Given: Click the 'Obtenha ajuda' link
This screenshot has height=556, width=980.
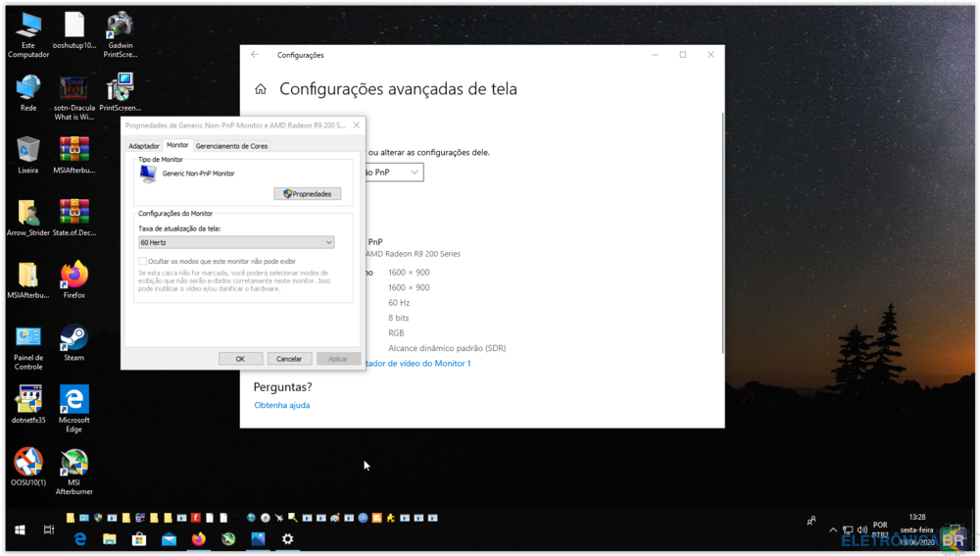Looking at the screenshot, I should click(x=282, y=405).
